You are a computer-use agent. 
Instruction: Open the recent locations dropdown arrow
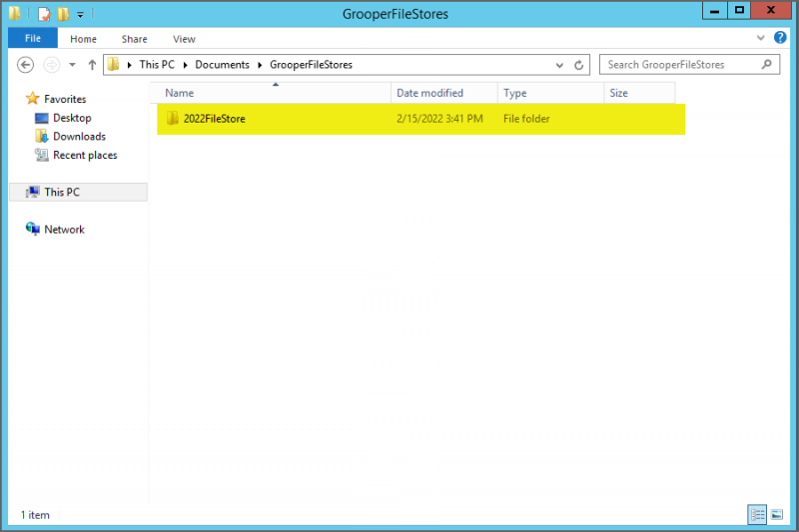point(72,65)
